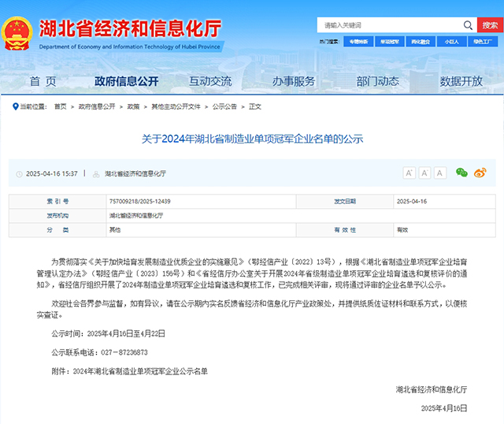The width and height of the screenshot is (504, 424).
Task: Click the 单项冠军 hot search tag
Action: point(389,41)
